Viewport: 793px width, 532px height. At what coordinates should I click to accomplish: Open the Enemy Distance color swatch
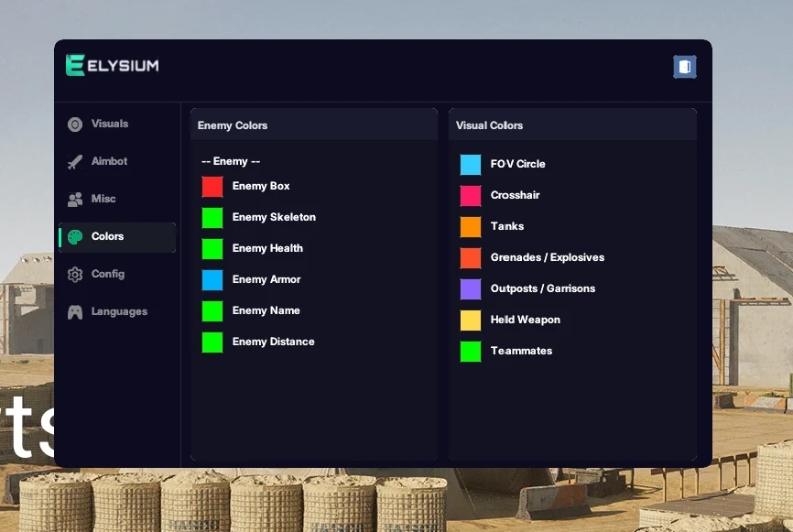[212, 342]
